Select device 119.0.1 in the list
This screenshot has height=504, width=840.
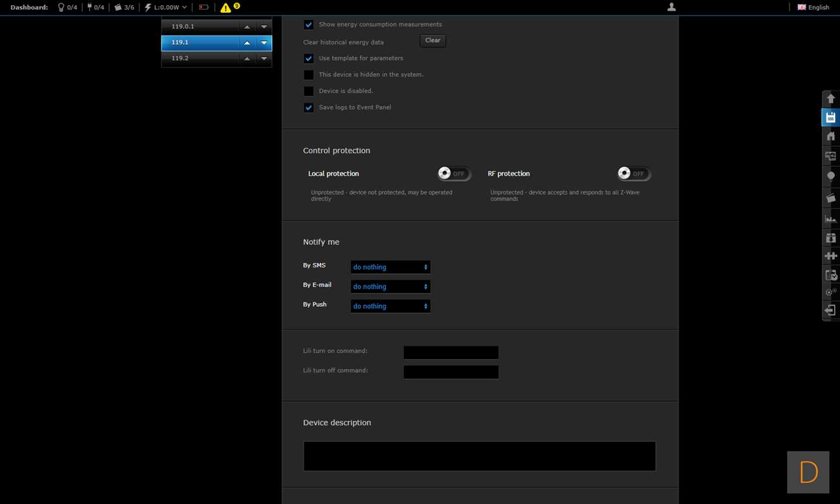coord(199,26)
